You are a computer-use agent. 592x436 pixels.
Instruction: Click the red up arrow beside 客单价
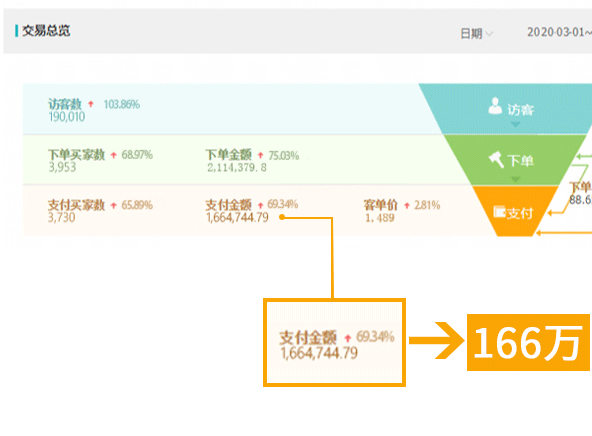pos(407,205)
